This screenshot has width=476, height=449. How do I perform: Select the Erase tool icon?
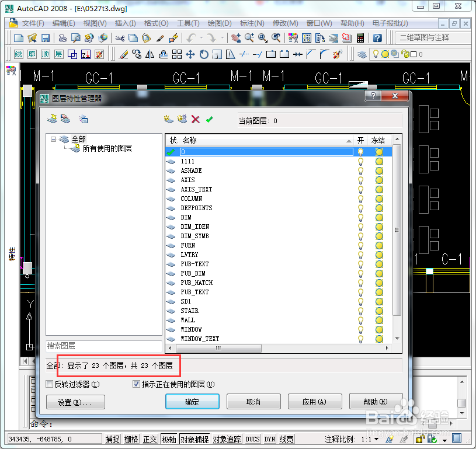click(x=124, y=54)
